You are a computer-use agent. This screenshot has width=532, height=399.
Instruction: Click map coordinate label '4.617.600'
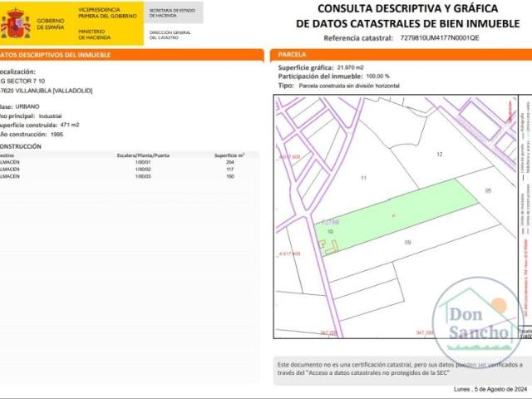click(x=289, y=157)
